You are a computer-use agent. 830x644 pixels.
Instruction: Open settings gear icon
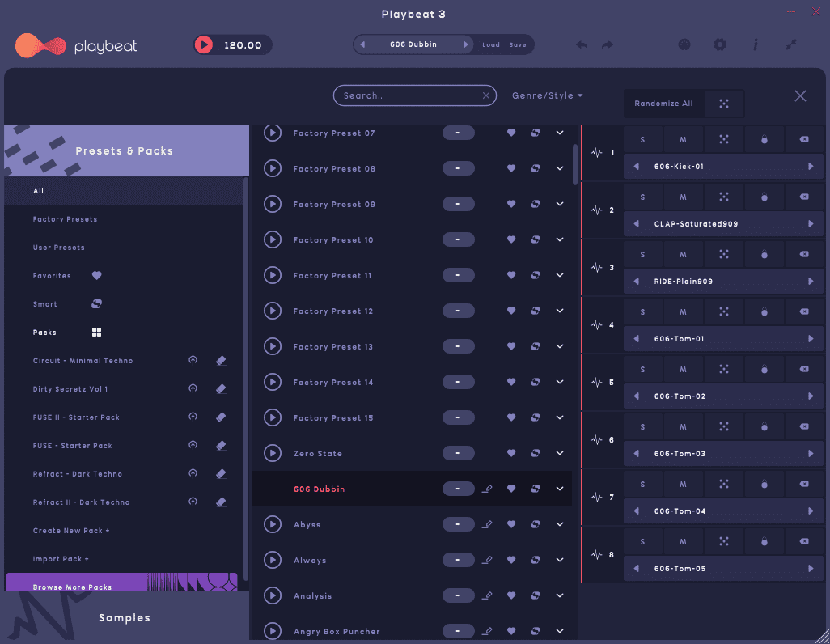click(x=720, y=44)
